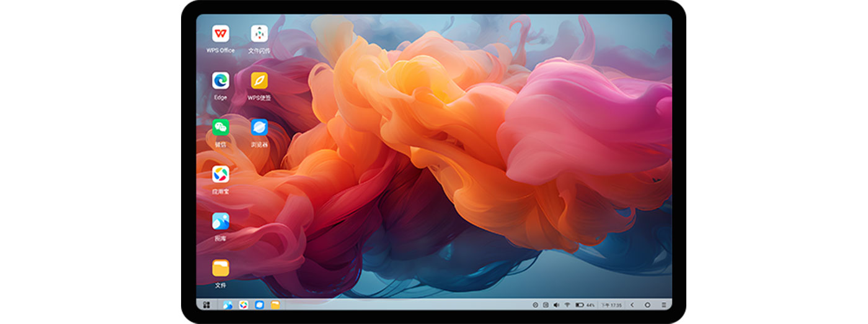Click the volume speaker icon in tray
Viewport: 868px width, 324px height.
(x=556, y=305)
